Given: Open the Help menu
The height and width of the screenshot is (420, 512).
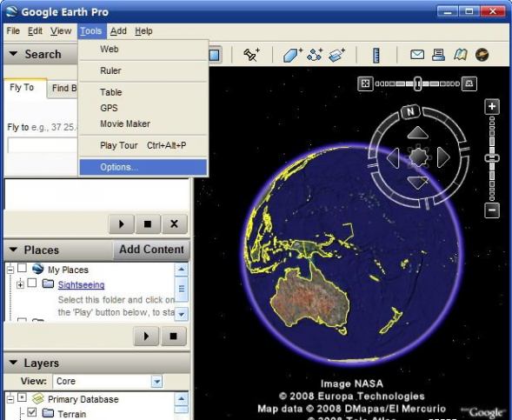Looking at the screenshot, I should coord(143,31).
